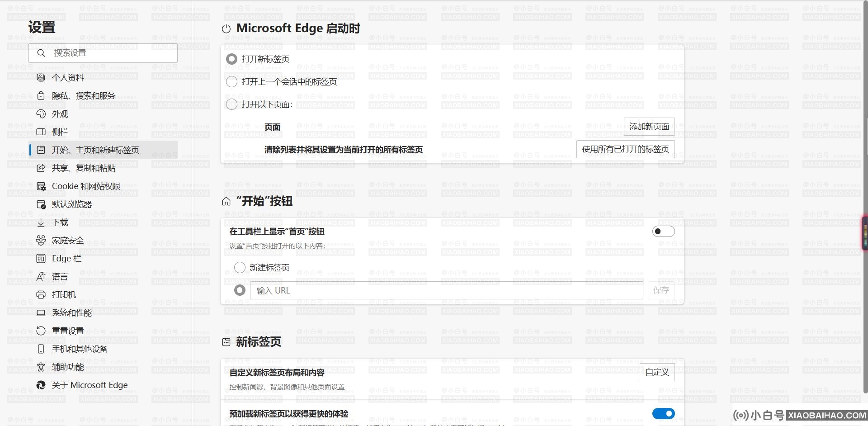Click the 侧栏 sidebar label
Image resolution: width=868 pixels, height=426 pixels.
coord(60,132)
